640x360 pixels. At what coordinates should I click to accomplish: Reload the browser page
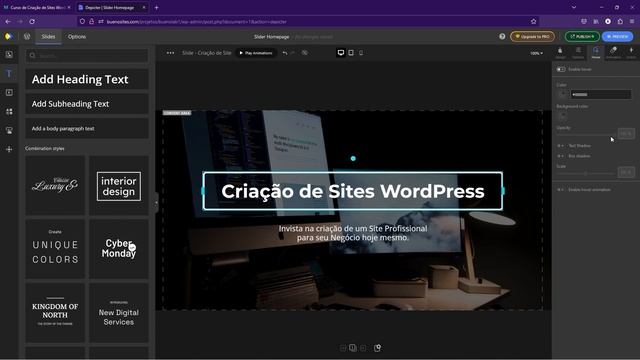click(x=32, y=21)
